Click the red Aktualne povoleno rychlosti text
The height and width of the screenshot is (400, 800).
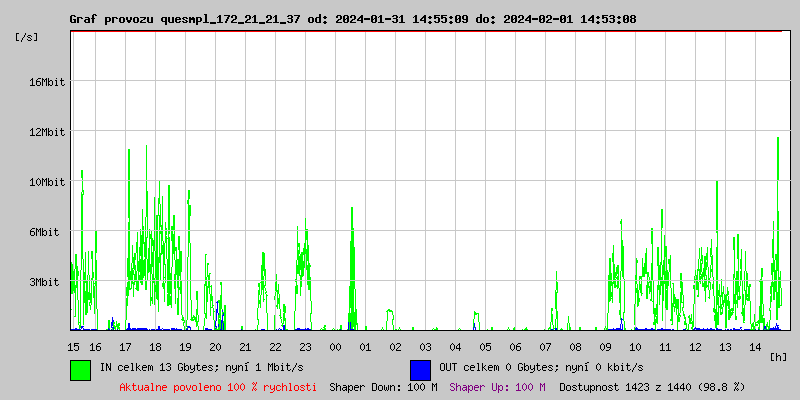218,387
